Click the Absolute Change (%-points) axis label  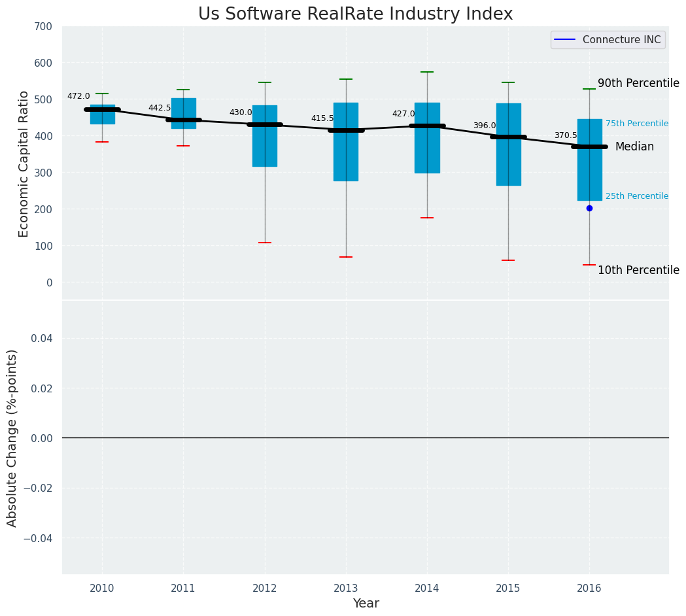point(12,439)
